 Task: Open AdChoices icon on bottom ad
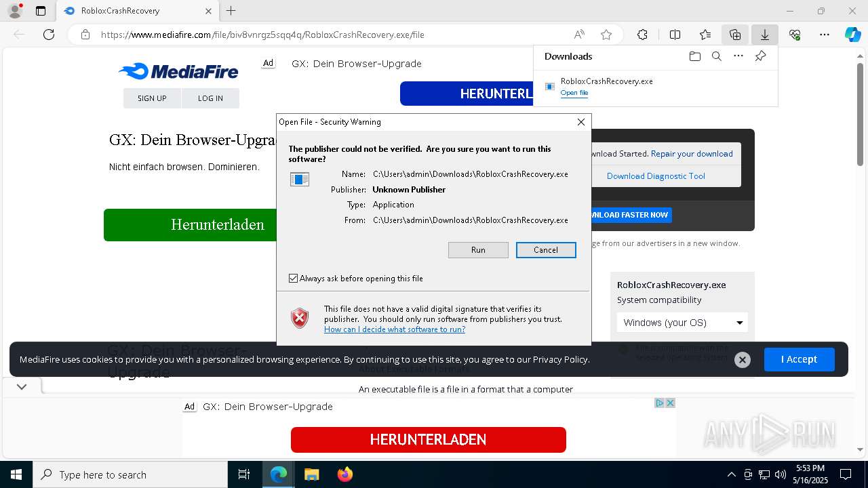point(659,403)
